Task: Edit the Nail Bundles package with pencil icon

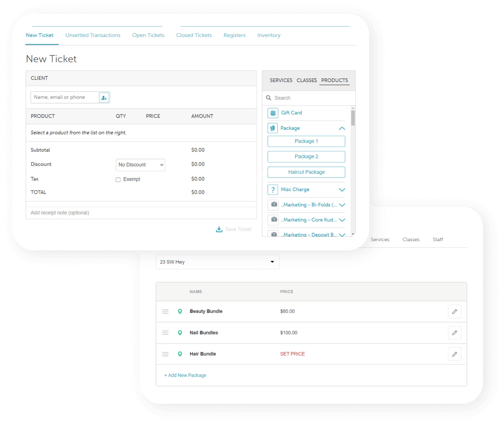Action: point(455,333)
